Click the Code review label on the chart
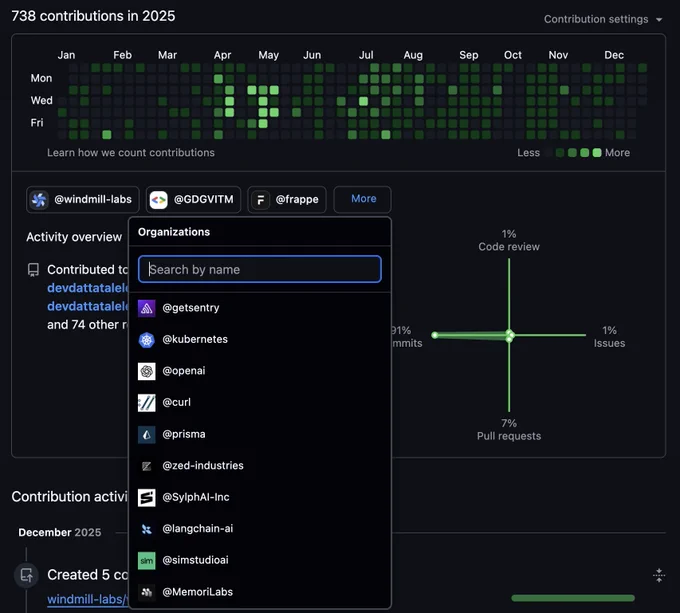This screenshot has height=613, width=680. click(x=509, y=247)
